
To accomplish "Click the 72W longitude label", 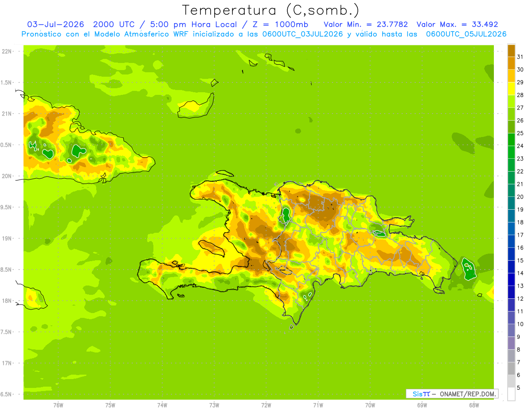I will coord(266,405).
